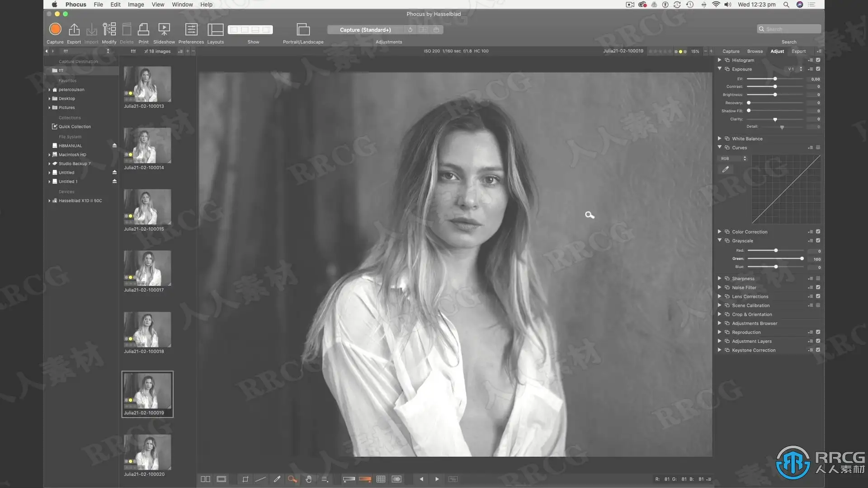Open the RGB channel dropdown in Curves
This screenshot has height=488, width=868.
[733, 159]
